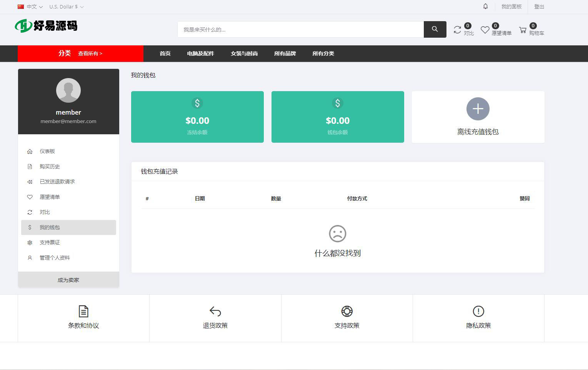588x370 pixels.
Task: Click the 付款方式 column header
Action: (x=357, y=199)
